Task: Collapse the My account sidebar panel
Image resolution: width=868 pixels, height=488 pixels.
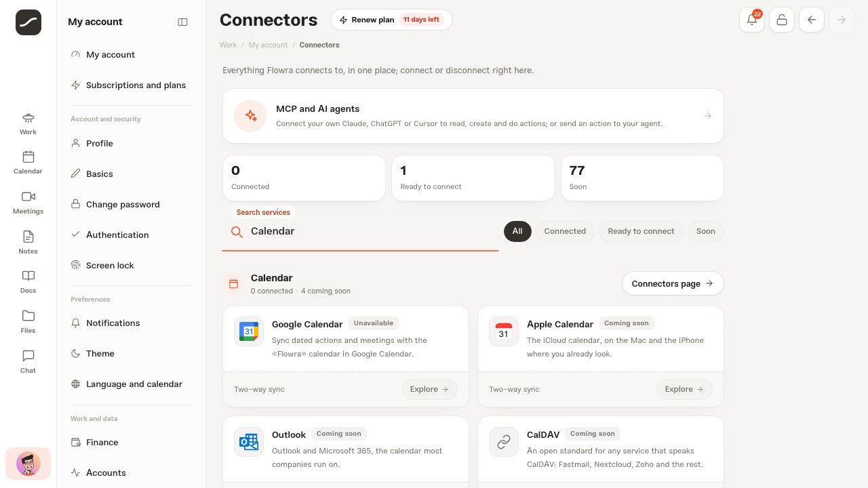Action: 182,22
